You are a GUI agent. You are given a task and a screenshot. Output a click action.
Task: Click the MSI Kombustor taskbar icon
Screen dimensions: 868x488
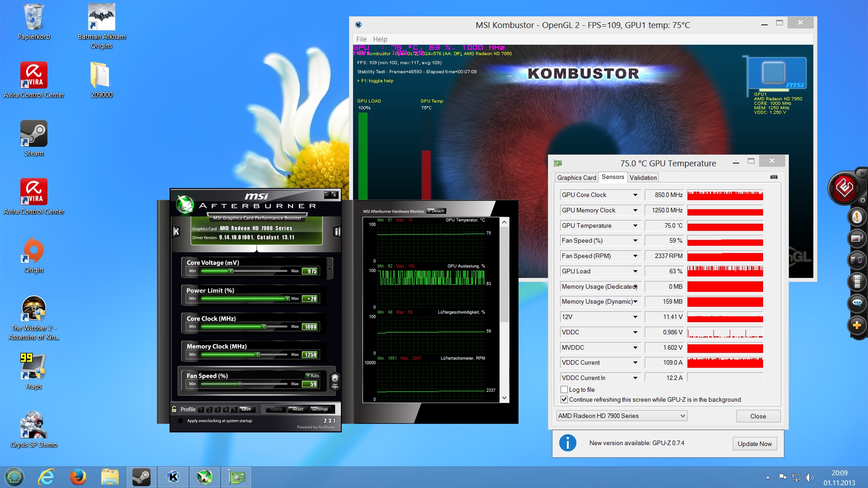coord(173,477)
